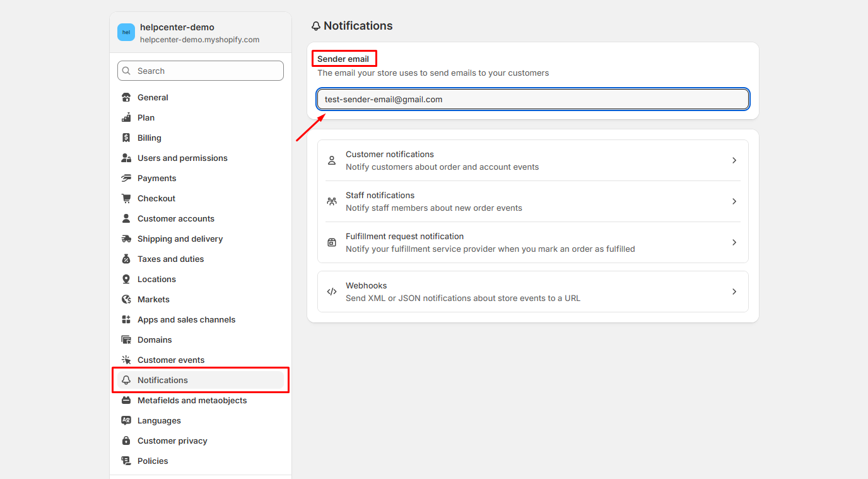Open Webhooks row chevron arrow
868x479 pixels.
pyautogui.click(x=734, y=292)
